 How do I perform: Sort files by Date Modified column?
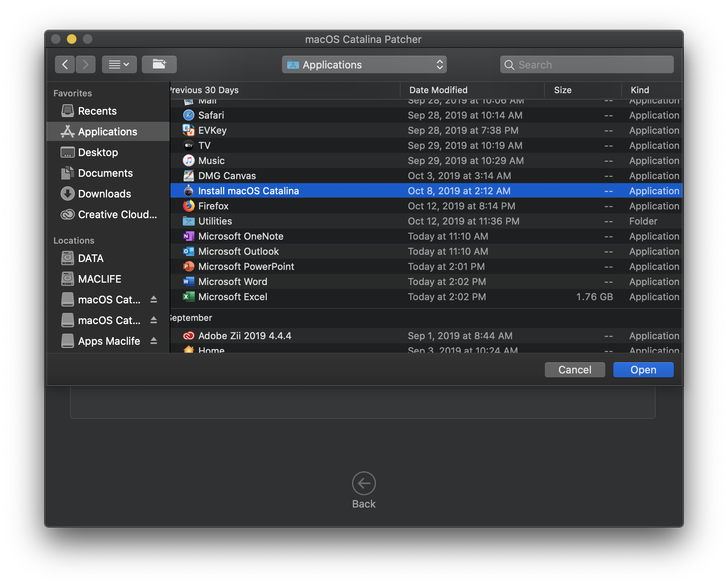tap(437, 90)
